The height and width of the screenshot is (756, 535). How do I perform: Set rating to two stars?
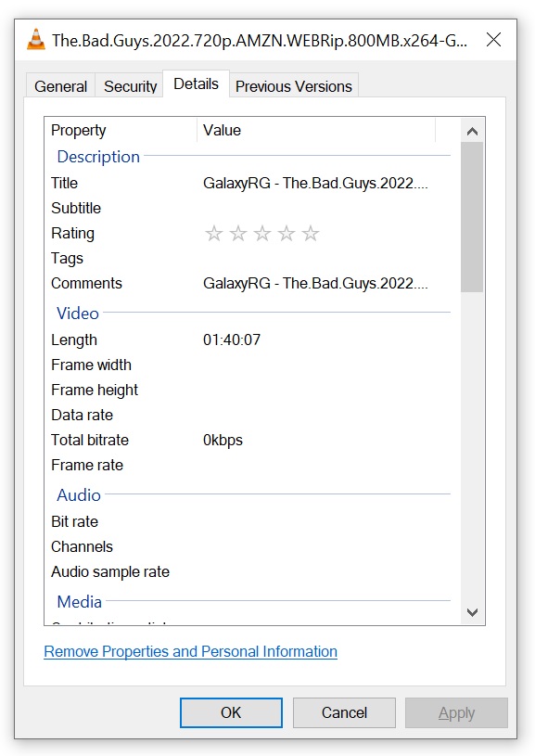(x=238, y=234)
